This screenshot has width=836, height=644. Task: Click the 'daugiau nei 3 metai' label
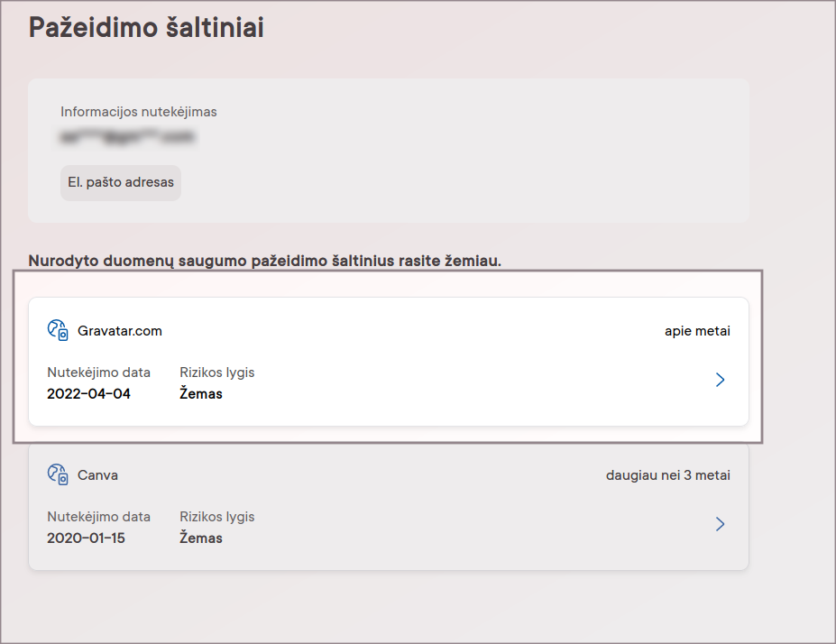(668, 475)
